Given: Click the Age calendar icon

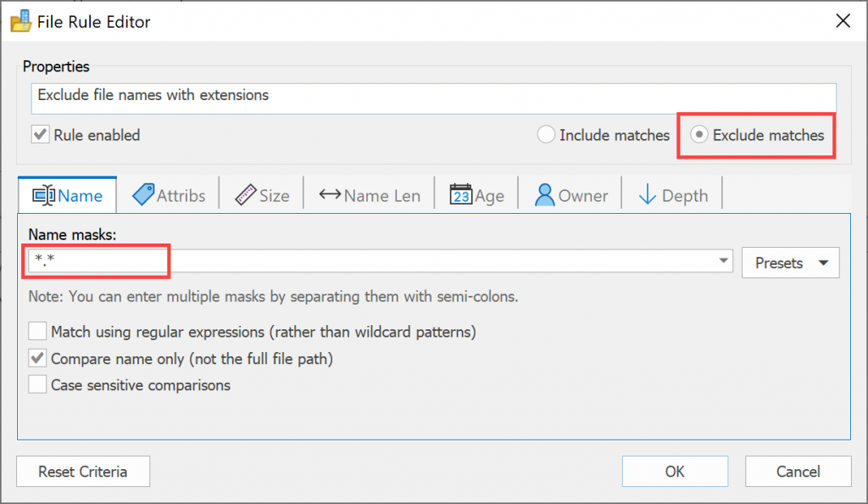Looking at the screenshot, I should [460, 194].
